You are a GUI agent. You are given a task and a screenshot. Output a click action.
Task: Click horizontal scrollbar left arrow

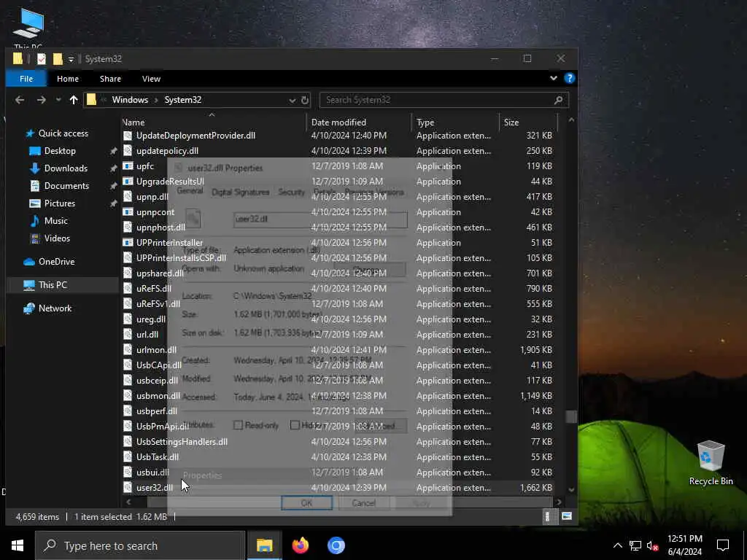[x=128, y=502]
